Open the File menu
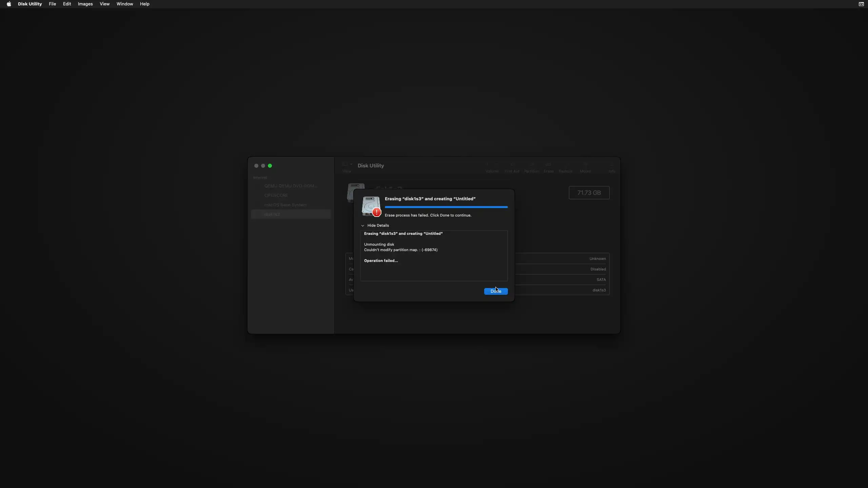This screenshot has height=488, width=868. [52, 4]
